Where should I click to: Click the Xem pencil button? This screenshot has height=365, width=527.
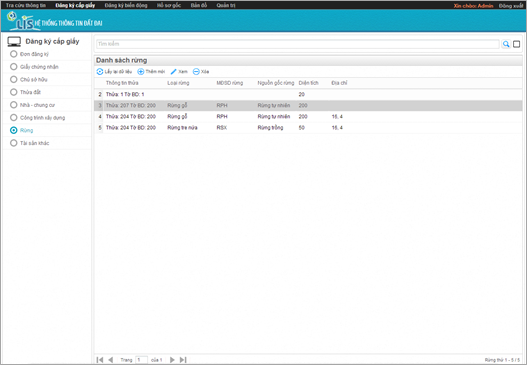pos(179,72)
